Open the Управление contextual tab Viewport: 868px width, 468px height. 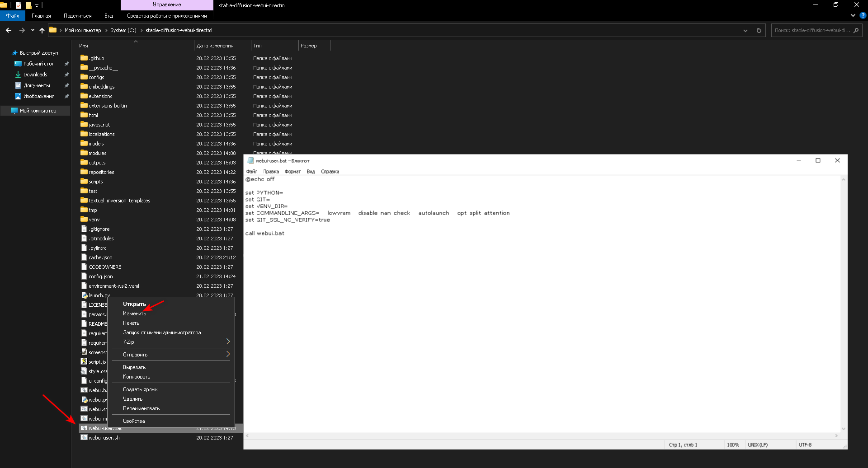pyautogui.click(x=167, y=5)
